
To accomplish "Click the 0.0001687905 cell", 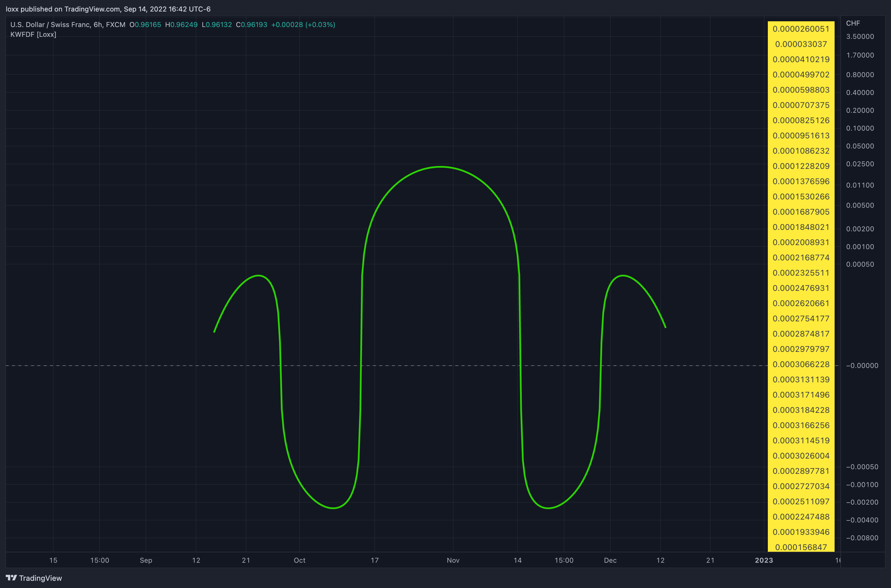I will tap(801, 212).
